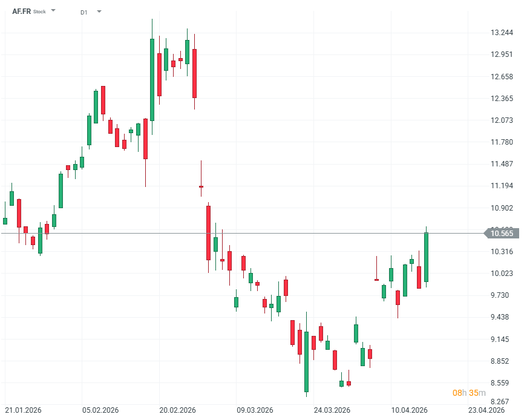Click the D1 interval label
Screen dimensions: 527x420
(x=83, y=11)
